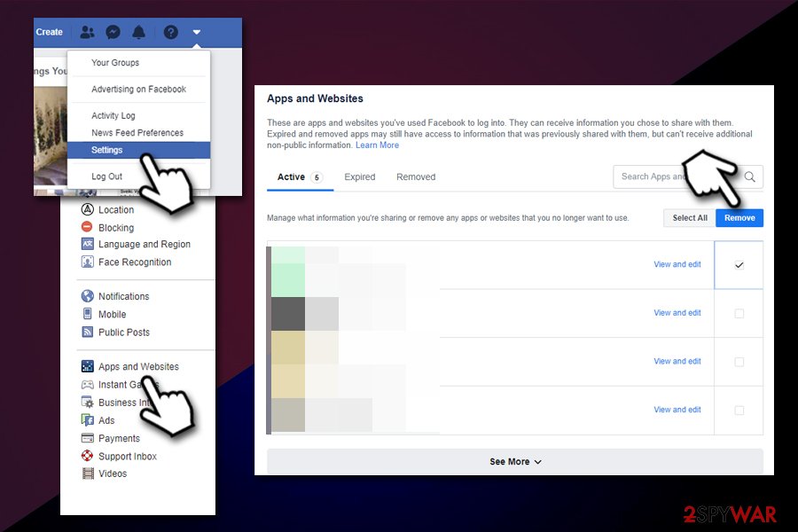Open the Learn More link
Image resolution: width=798 pixels, height=532 pixels.
pyautogui.click(x=377, y=145)
